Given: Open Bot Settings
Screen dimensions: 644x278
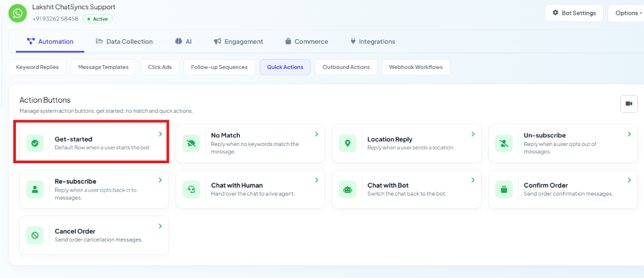Looking at the screenshot, I should click(x=574, y=13).
